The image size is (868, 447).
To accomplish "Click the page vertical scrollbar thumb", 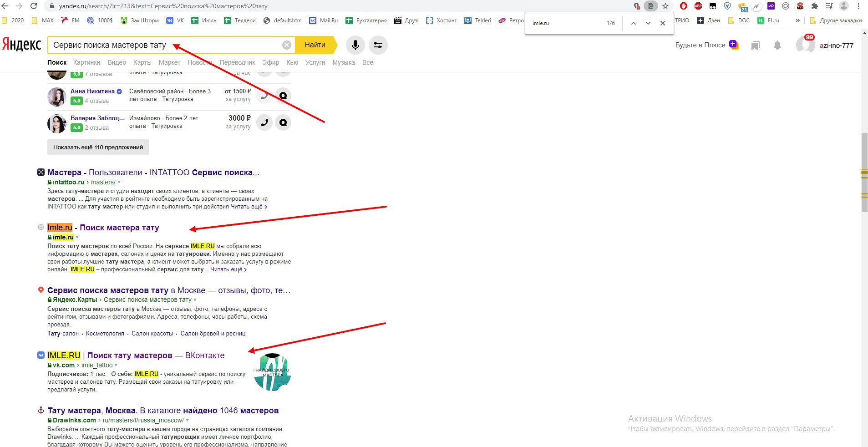I will point(864,173).
